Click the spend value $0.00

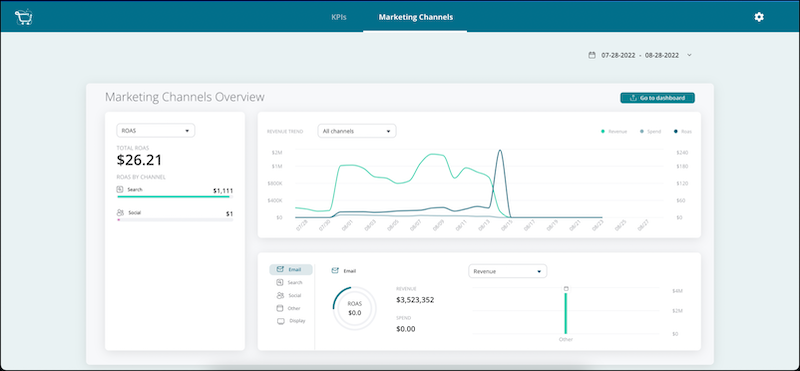[x=406, y=329]
